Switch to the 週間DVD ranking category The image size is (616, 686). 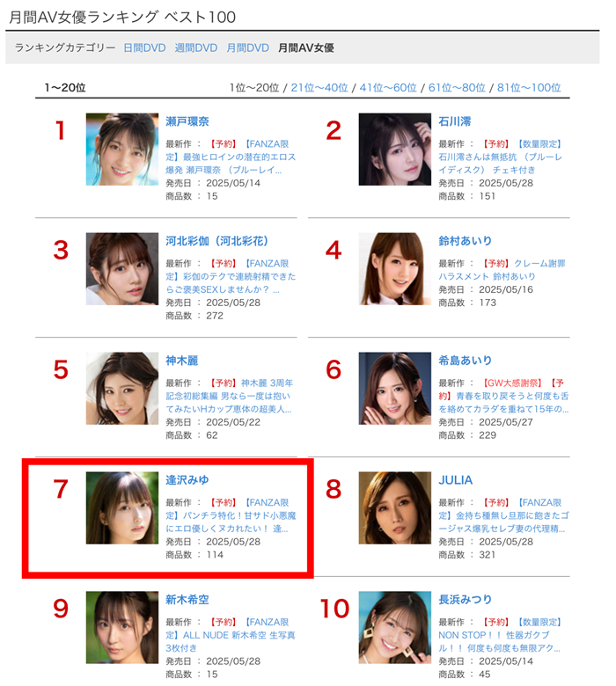(x=196, y=47)
